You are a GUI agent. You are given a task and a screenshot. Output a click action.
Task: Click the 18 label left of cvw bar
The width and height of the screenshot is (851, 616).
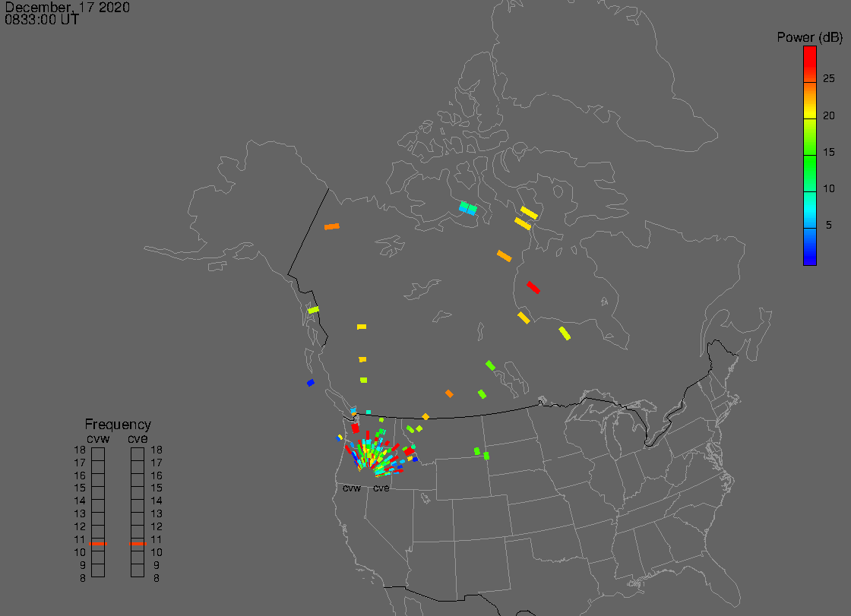pyautogui.click(x=80, y=450)
